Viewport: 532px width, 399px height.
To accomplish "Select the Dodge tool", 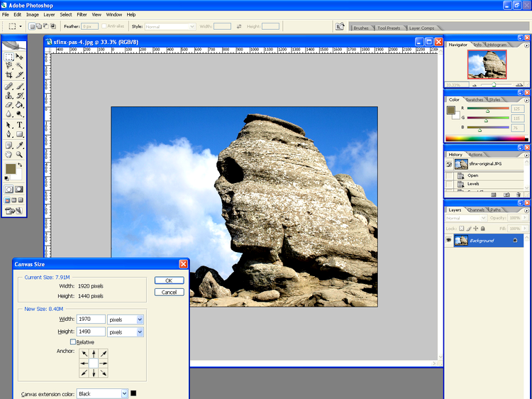I will click(19, 114).
